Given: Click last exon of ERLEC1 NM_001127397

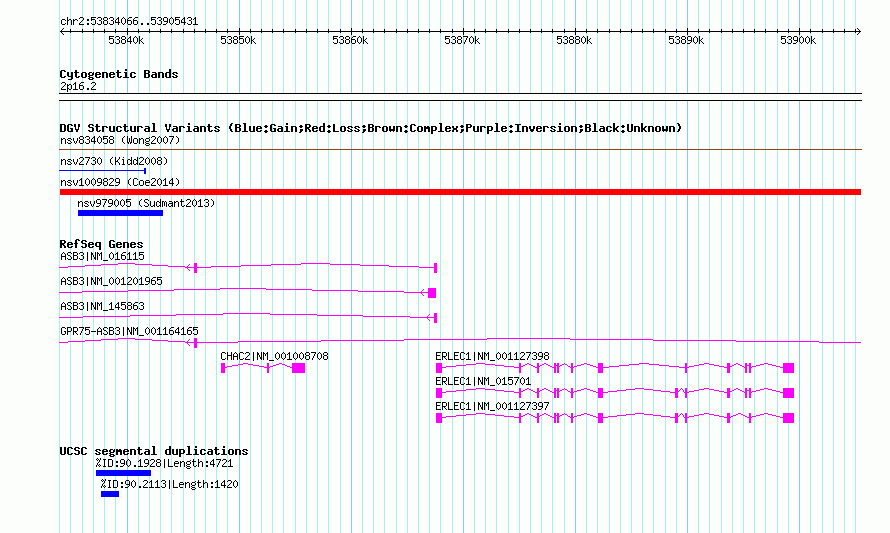Looking at the screenshot, I should click(x=788, y=418).
